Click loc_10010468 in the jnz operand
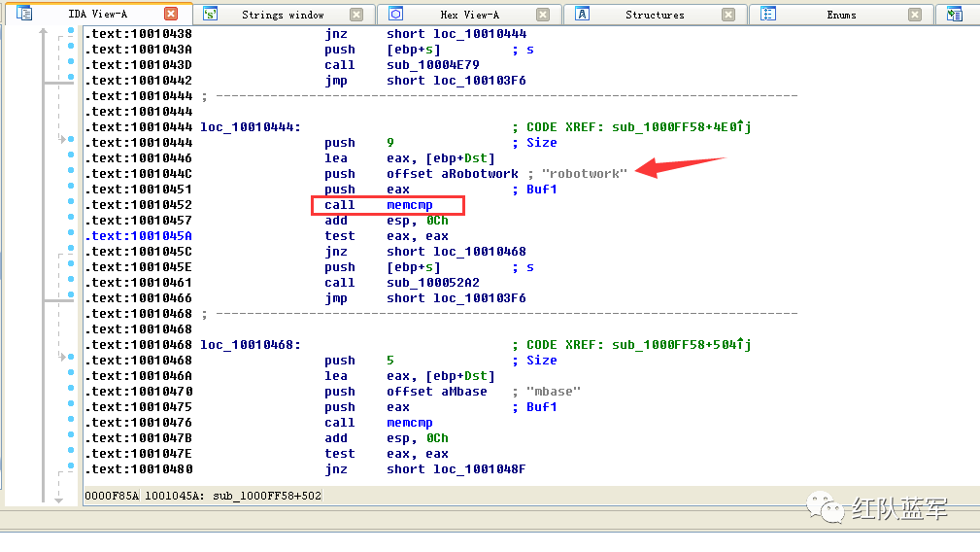This screenshot has height=552, width=980. pyautogui.click(x=480, y=252)
